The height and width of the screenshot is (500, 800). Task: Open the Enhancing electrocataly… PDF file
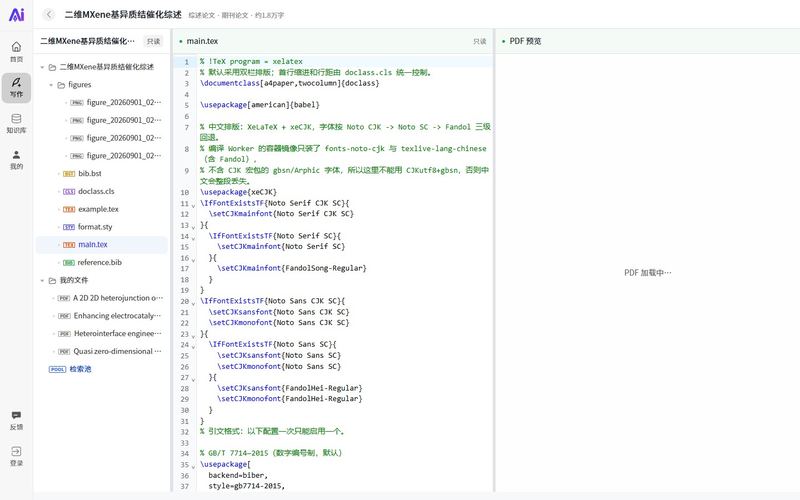[x=117, y=316]
